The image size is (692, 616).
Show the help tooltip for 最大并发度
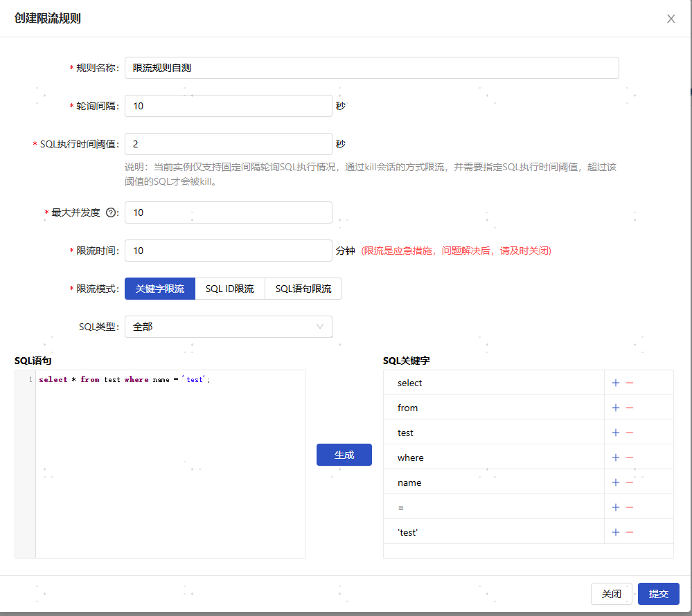tap(111, 212)
